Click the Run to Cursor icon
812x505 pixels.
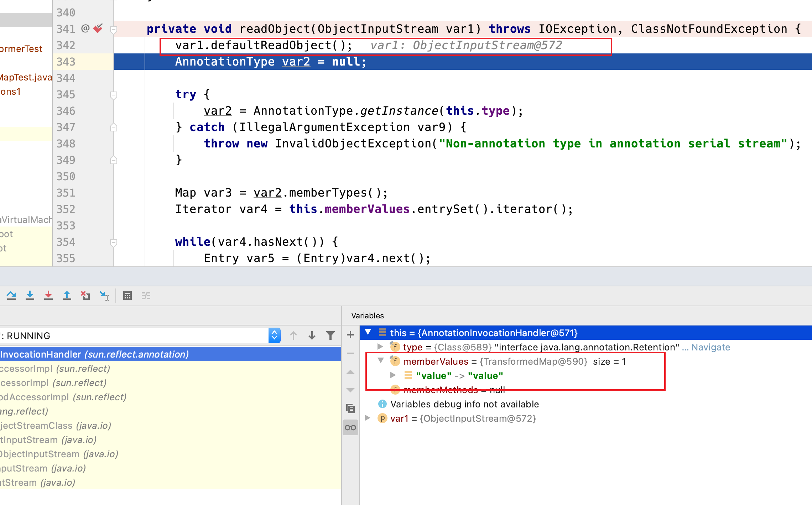104,296
